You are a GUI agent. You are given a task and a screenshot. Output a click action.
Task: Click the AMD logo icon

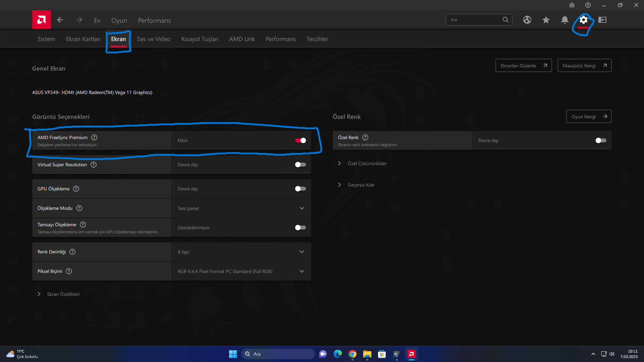point(42,20)
